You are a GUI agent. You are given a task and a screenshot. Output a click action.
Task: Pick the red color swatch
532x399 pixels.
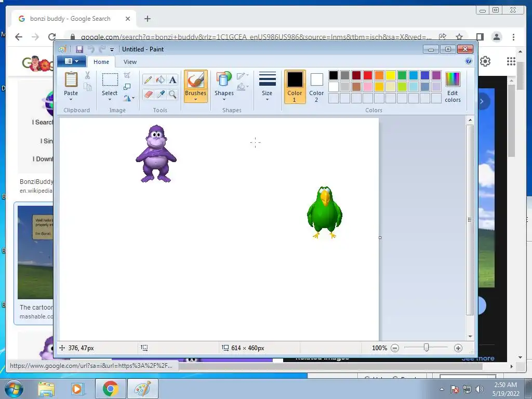click(368, 75)
